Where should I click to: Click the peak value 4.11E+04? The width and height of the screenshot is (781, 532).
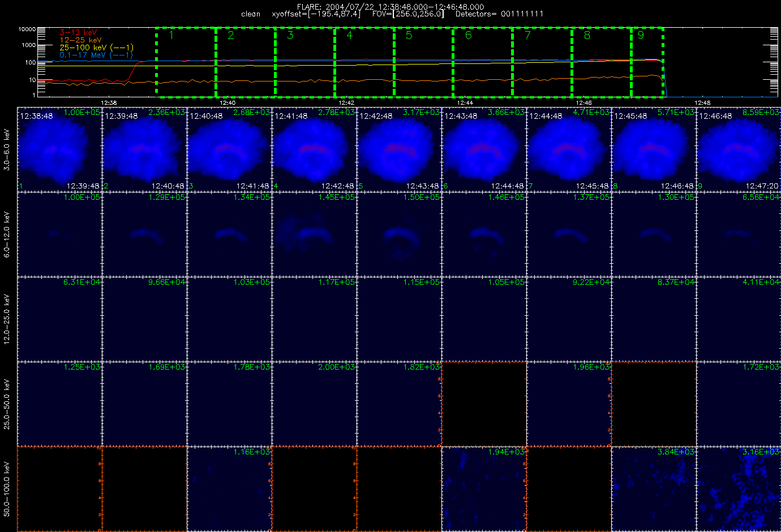point(761,282)
